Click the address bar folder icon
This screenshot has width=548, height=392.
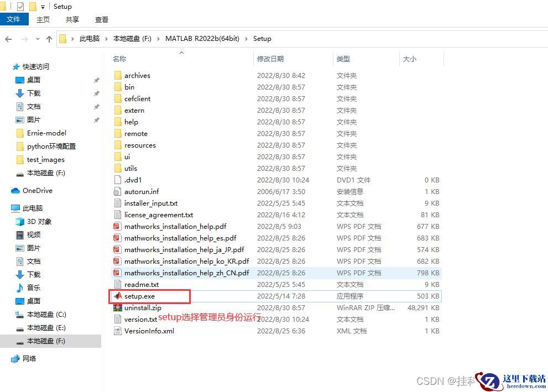62,39
